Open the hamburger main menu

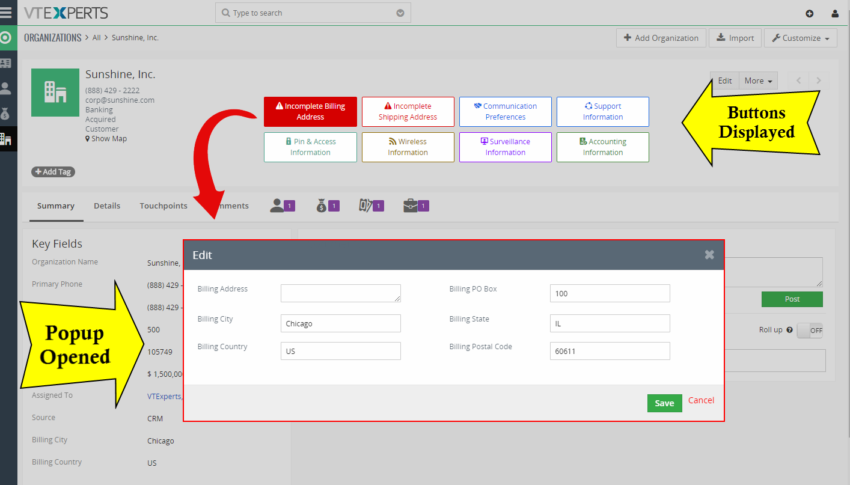coord(6,12)
